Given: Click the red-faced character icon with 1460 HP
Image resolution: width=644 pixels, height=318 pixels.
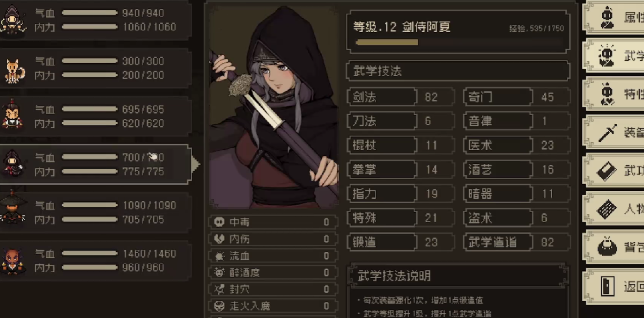Looking at the screenshot, I should tap(13, 260).
